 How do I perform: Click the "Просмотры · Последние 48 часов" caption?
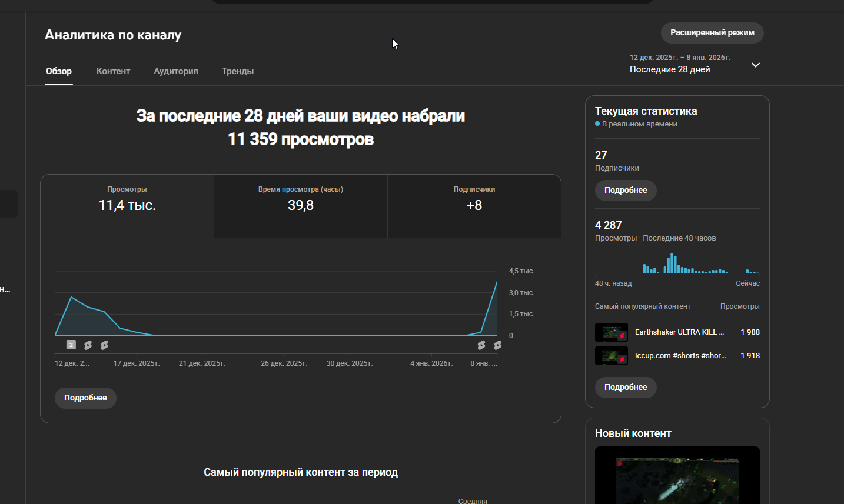coord(656,238)
